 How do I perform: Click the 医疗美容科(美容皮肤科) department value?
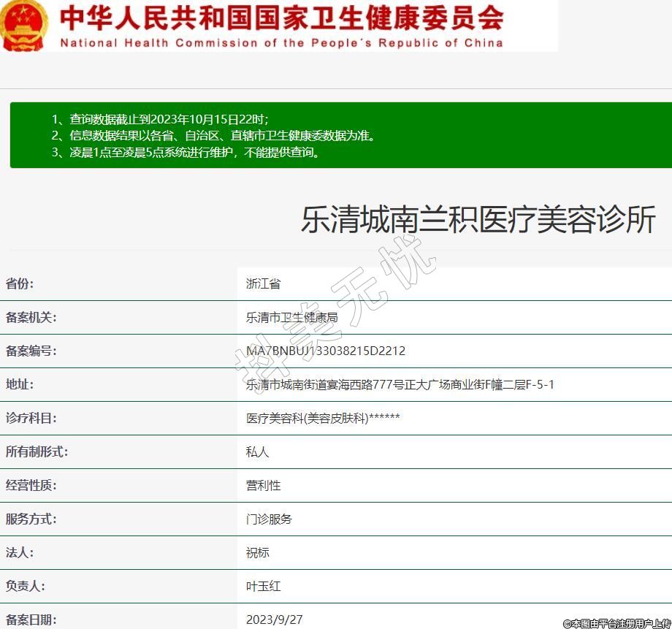click(323, 418)
